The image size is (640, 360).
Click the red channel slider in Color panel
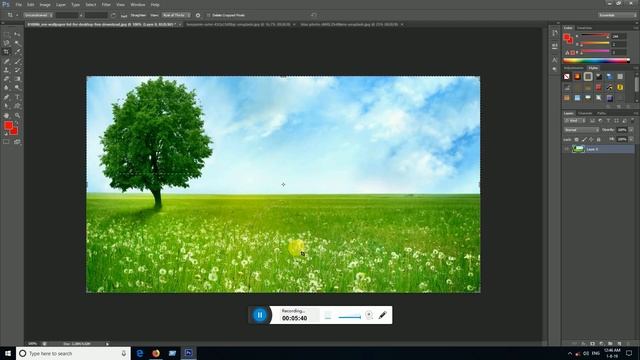pyautogui.click(x=595, y=36)
